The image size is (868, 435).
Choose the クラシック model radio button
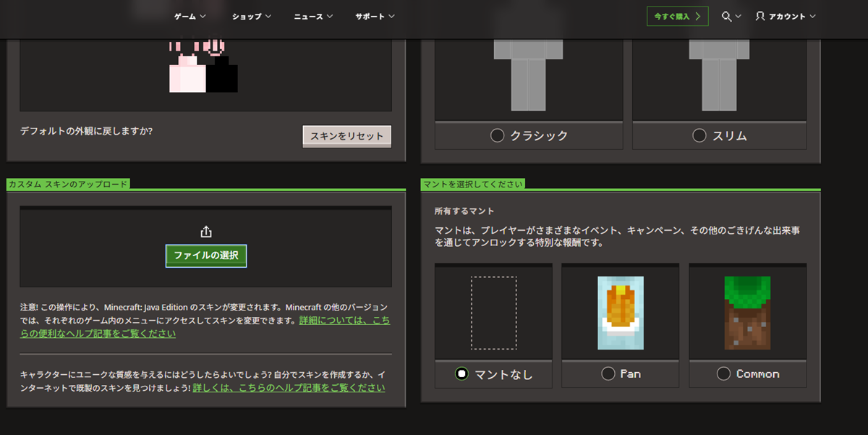coord(497,135)
